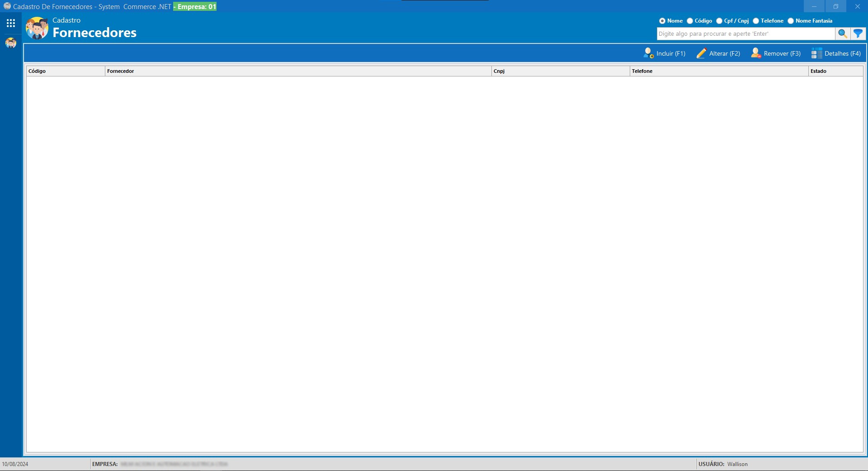Focus the supplier search text field
The image size is (868, 471).
[x=745, y=34]
